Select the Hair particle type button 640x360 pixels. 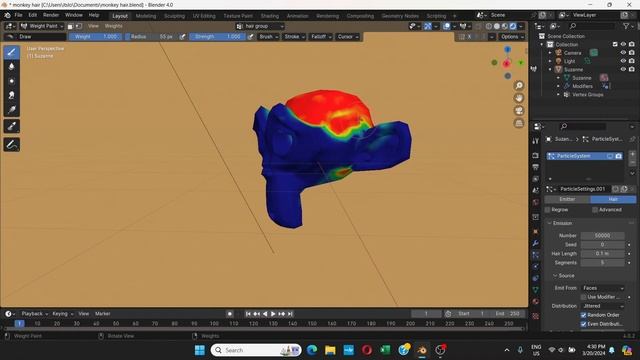tap(613, 199)
